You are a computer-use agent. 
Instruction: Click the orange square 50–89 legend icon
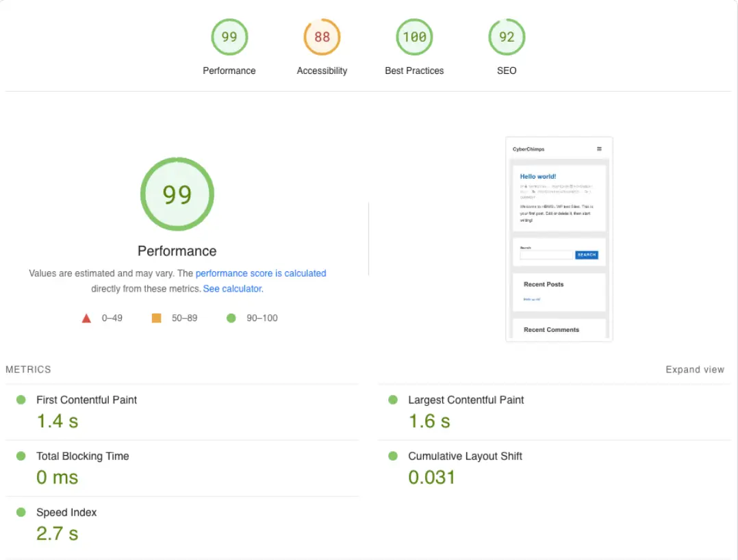(x=156, y=318)
